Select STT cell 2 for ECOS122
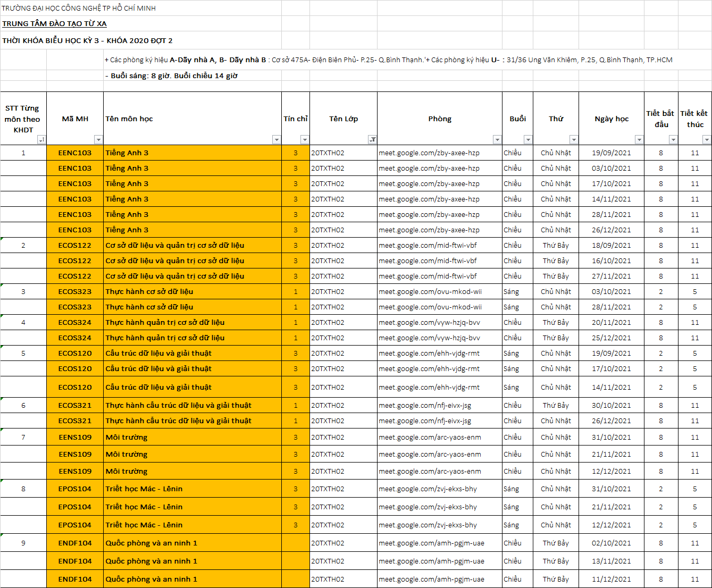The width and height of the screenshot is (712, 588). point(23,246)
